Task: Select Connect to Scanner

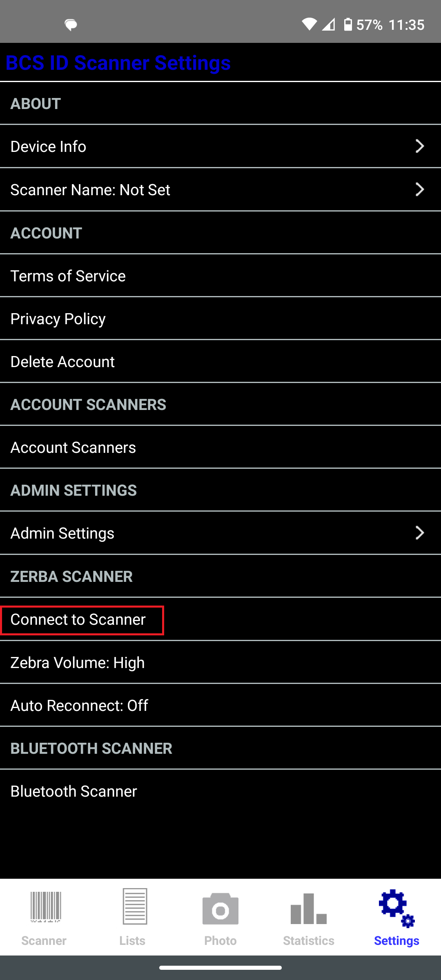Action: pyautogui.click(x=220, y=619)
